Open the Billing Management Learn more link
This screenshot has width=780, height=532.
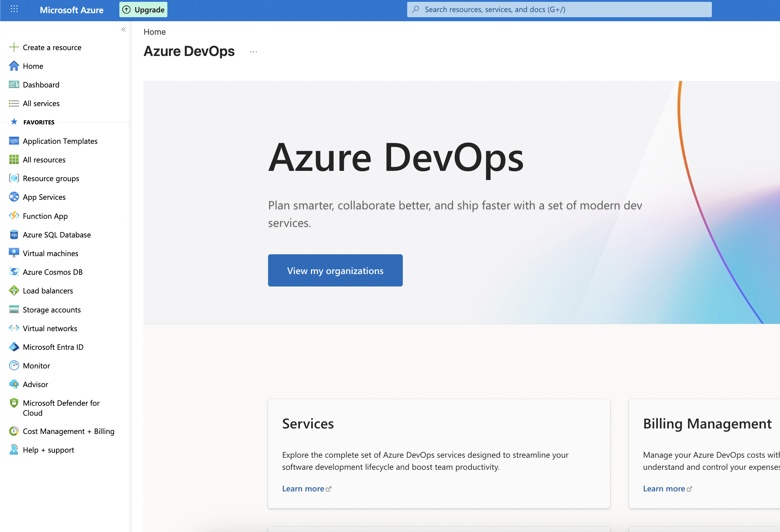(664, 488)
